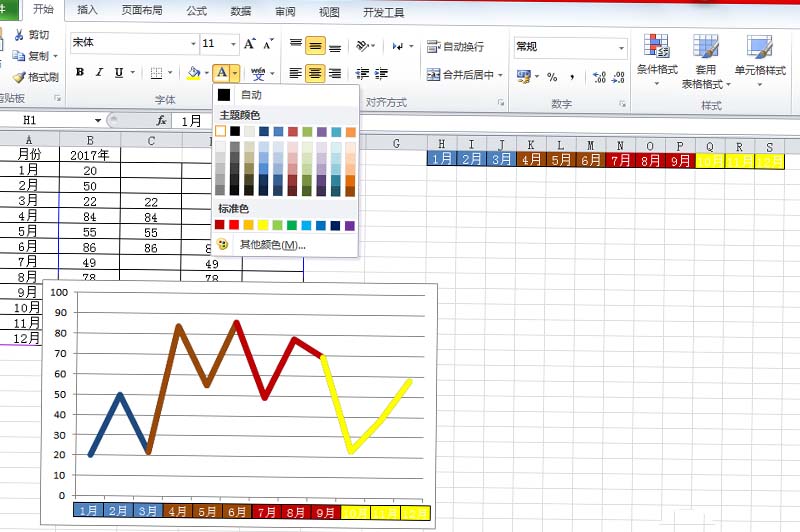
Task: Expand the 常规 number format dropdown
Action: [x=621, y=47]
